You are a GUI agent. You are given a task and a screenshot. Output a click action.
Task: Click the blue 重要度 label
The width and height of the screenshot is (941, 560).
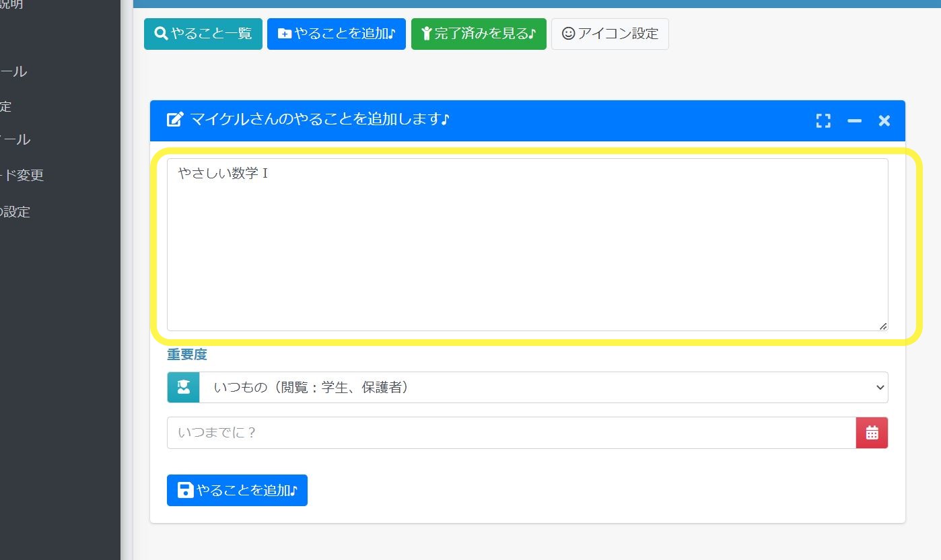tap(186, 354)
